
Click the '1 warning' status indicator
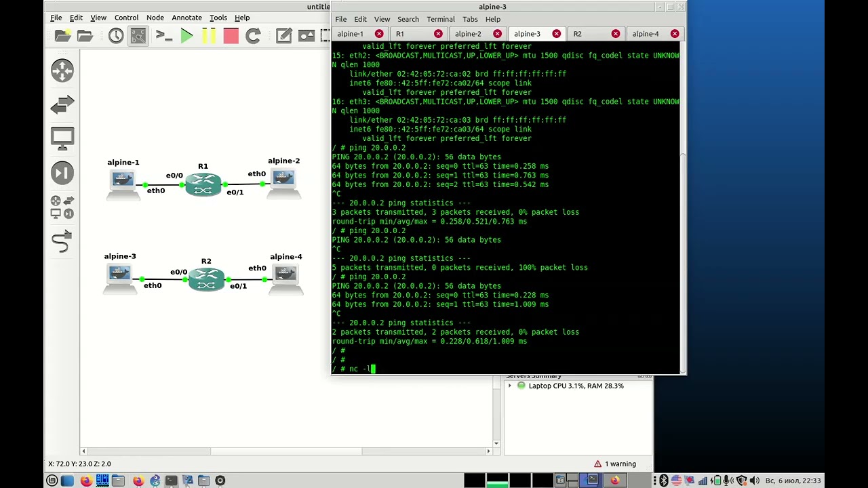[x=615, y=464]
